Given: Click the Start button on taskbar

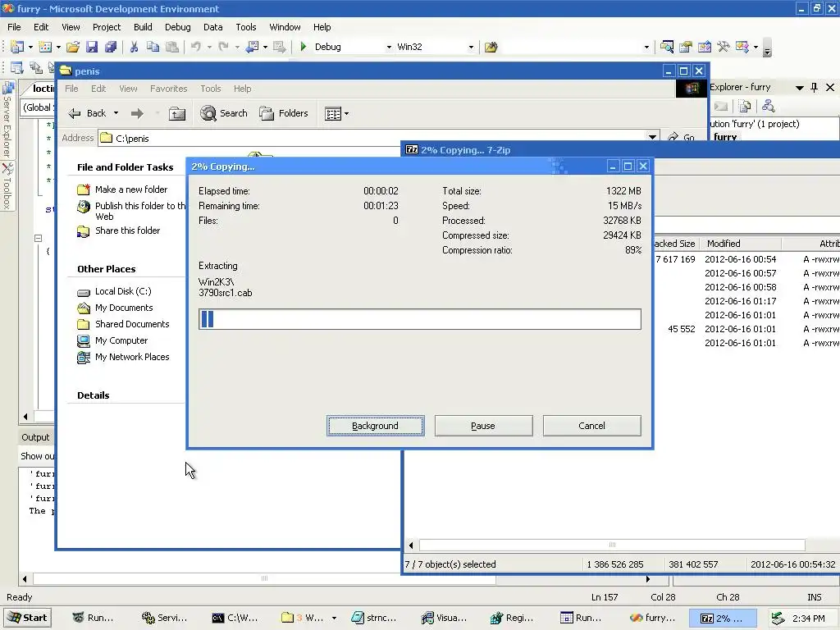Looking at the screenshot, I should point(29,618).
